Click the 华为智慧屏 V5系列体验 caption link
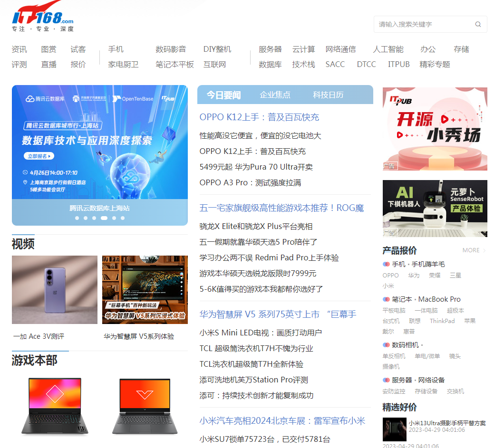The width and height of the screenshot is (504, 448). (x=139, y=336)
